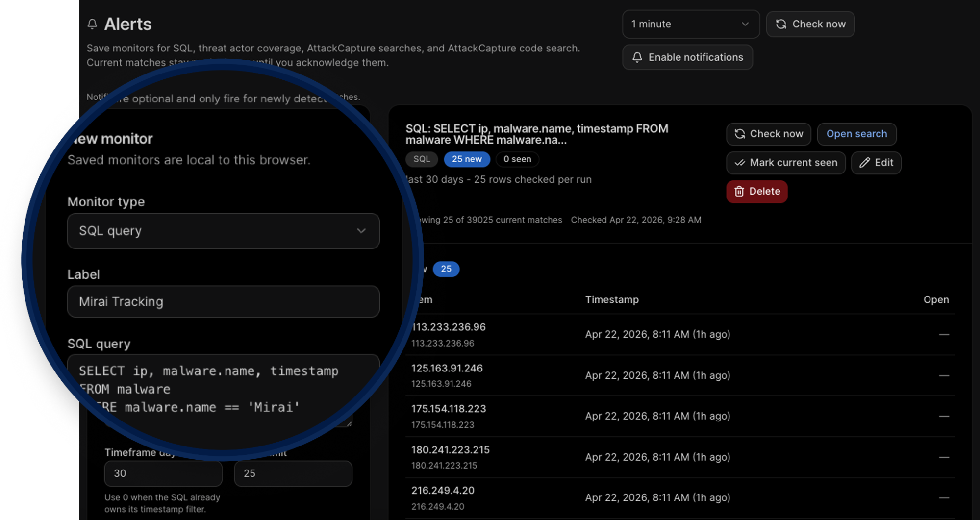
Task: Click the SQL tag badge
Action: point(422,159)
